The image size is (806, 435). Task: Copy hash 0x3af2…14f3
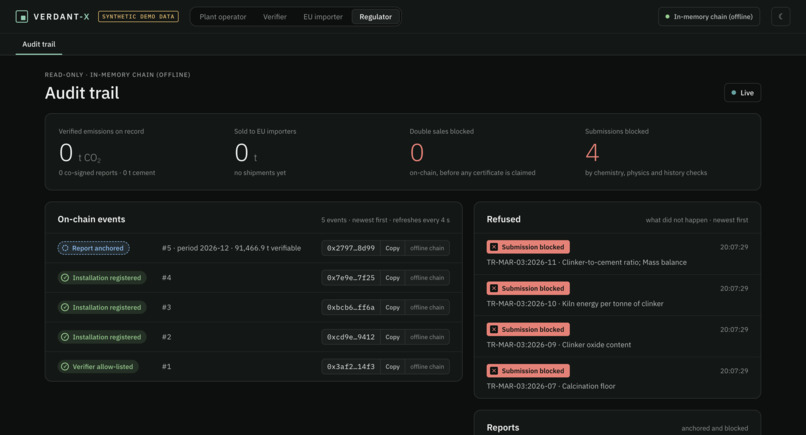(392, 367)
